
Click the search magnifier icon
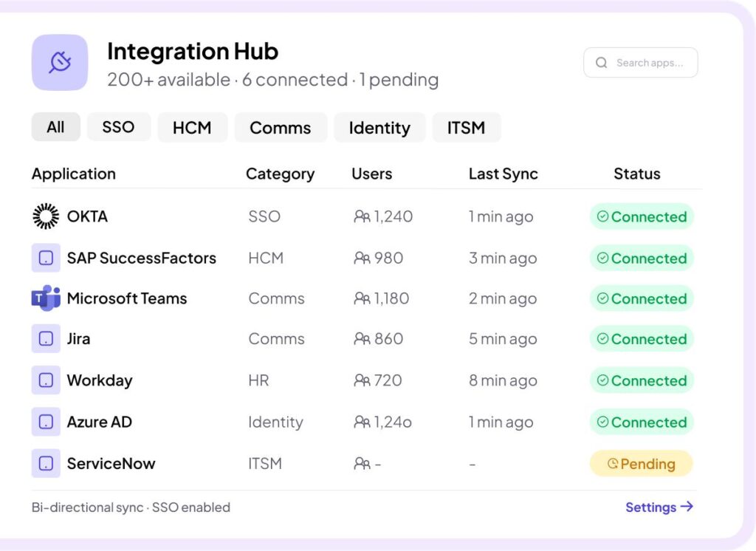pos(601,63)
